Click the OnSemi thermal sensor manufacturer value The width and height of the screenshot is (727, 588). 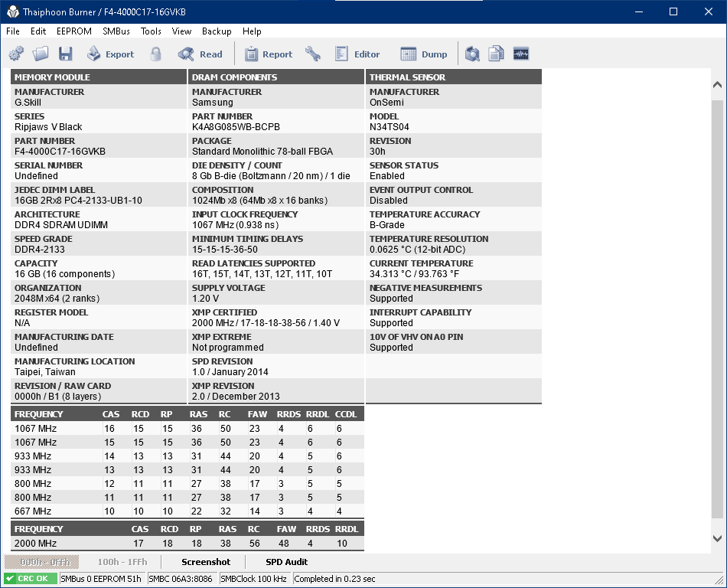(x=386, y=103)
